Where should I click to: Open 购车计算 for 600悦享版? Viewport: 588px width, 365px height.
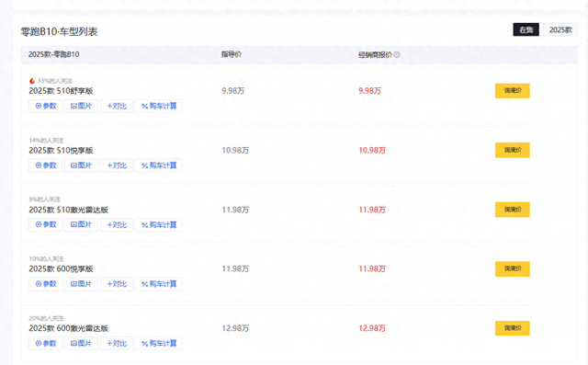coord(159,284)
